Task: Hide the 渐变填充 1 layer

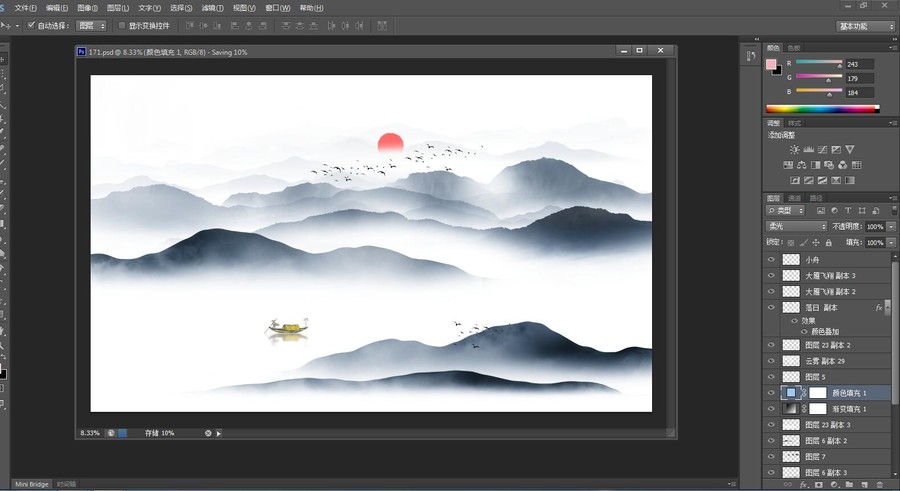Action: click(x=771, y=409)
